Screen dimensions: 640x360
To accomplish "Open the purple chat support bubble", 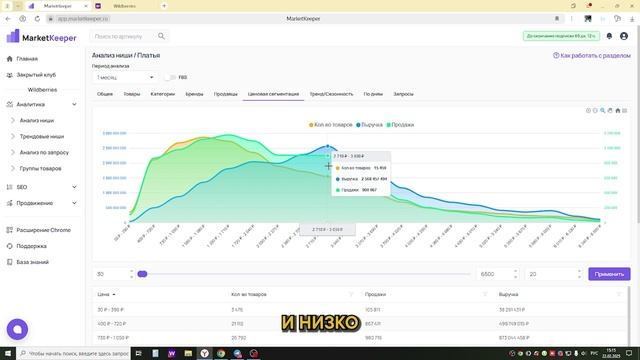I will click(17, 329).
